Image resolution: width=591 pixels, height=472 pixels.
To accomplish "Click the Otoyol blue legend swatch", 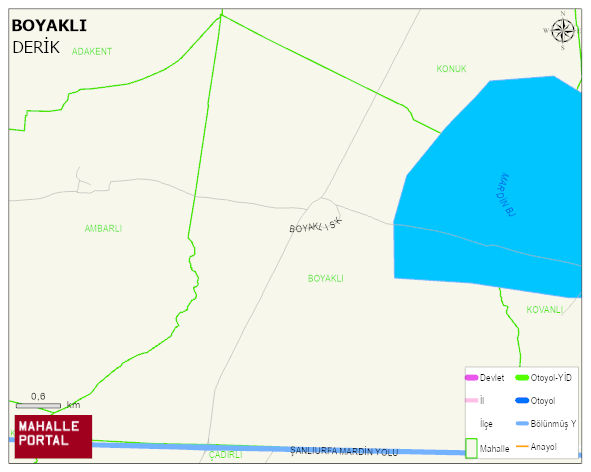I will pos(522,400).
